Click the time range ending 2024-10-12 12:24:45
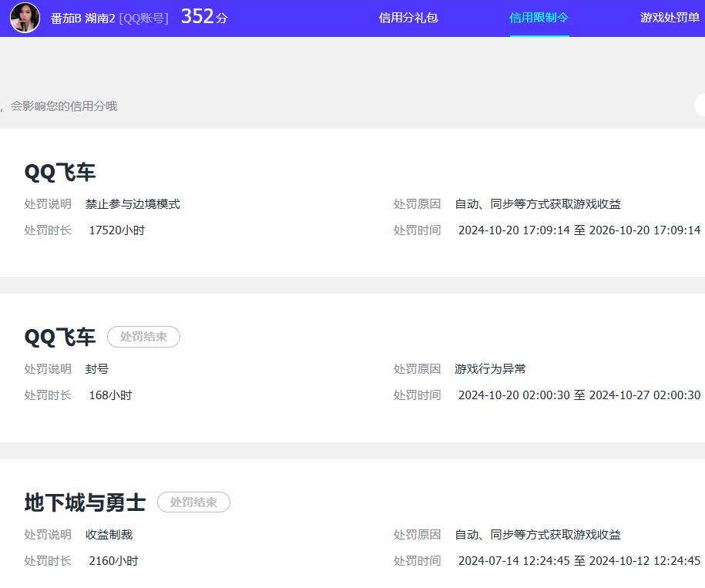This screenshot has width=705, height=588. click(x=579, y=561)
